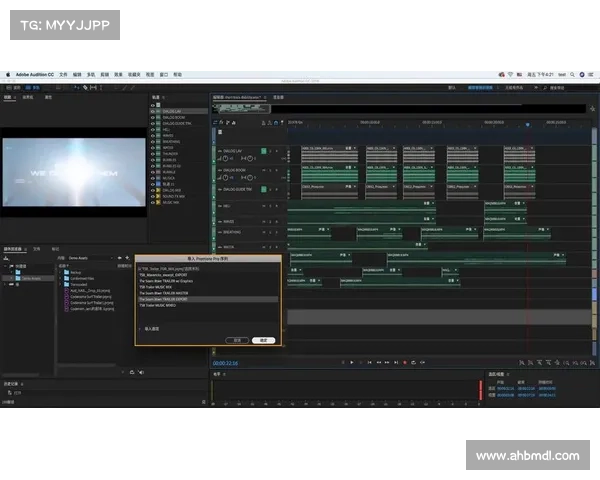Adjust the DIALOG LAV volume knob

click(225, 158)
